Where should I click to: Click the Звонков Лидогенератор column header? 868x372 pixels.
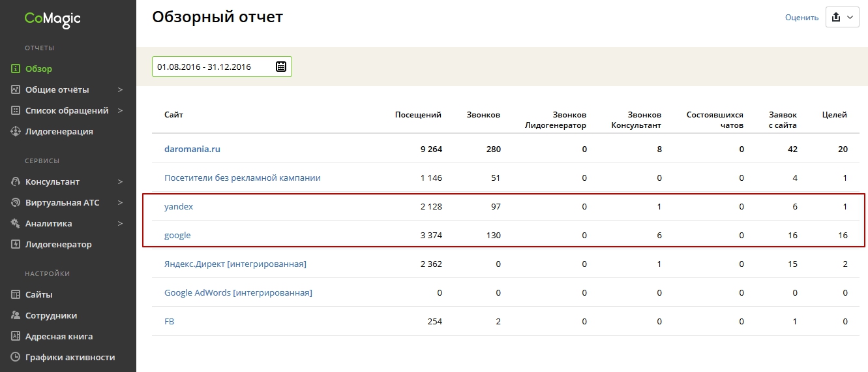pos(556,120)
